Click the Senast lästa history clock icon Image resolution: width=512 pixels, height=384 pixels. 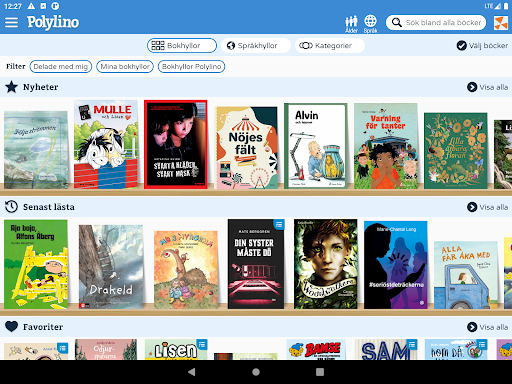pyautogui.click(x=11, y=207)
